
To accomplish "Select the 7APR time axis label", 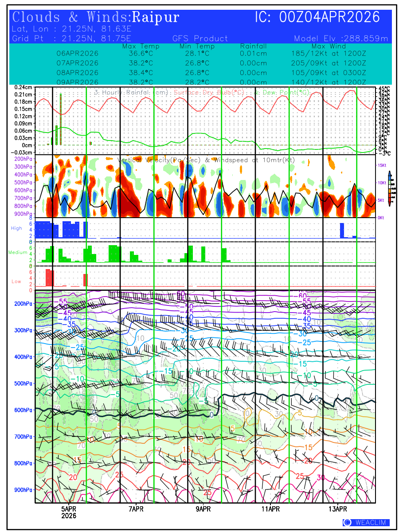I will click(x=136, y=509).
